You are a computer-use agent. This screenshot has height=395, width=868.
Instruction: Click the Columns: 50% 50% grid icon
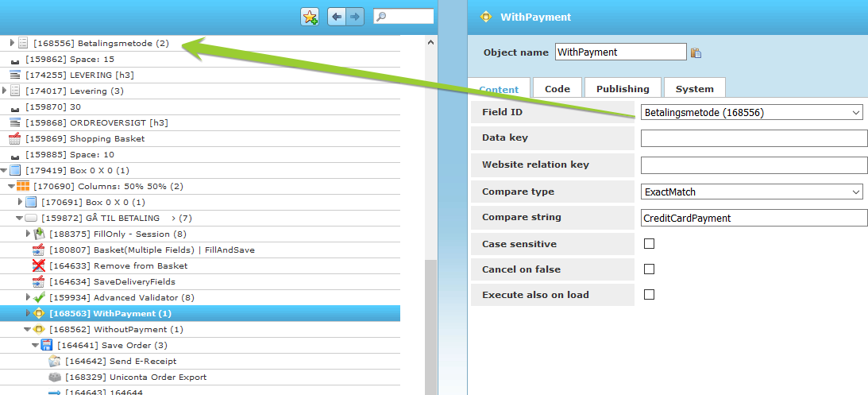[23, 186]
